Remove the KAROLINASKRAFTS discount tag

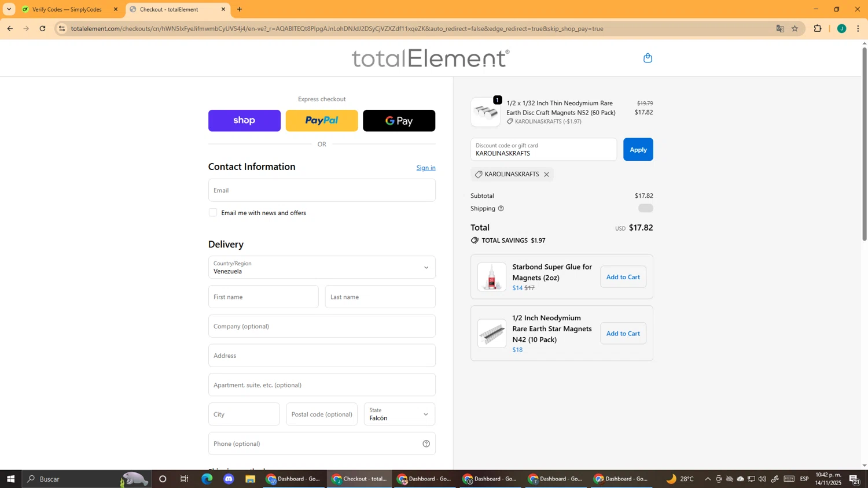click(x=546, y=175)
